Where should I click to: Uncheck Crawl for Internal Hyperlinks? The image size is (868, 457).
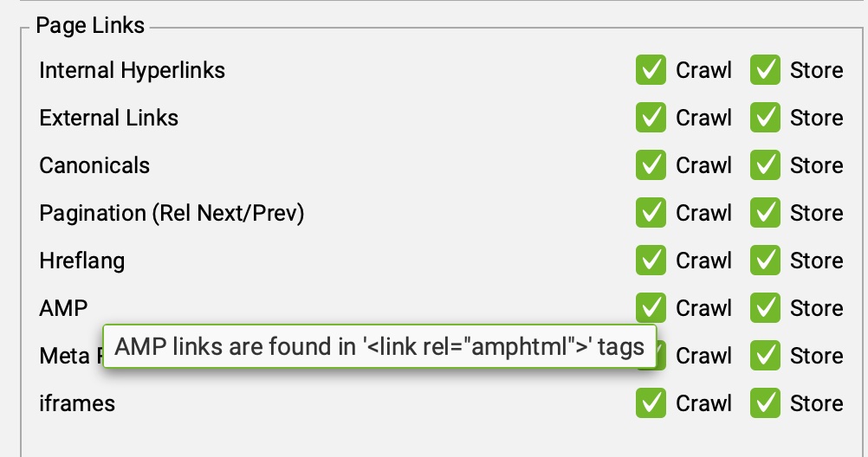(x=651, y=70)
